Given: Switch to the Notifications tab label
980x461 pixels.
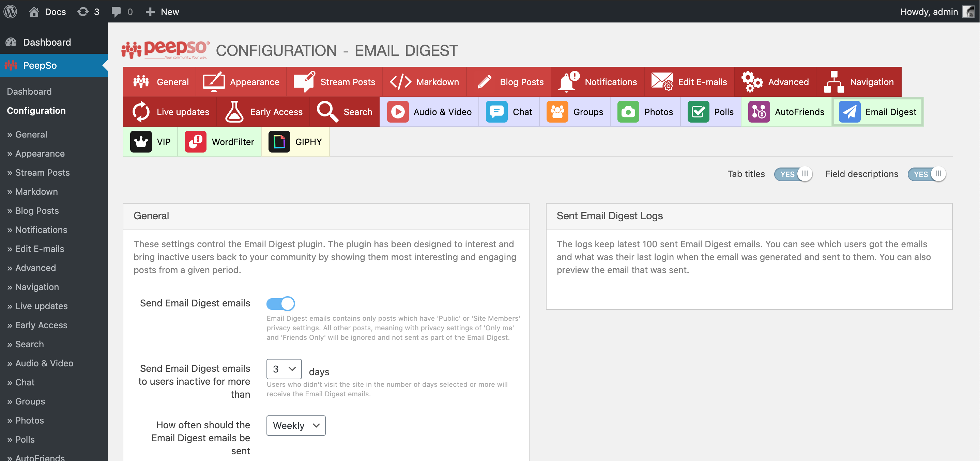Looking at the screenshot, I should pyautogui.click(x=611, y=82).
